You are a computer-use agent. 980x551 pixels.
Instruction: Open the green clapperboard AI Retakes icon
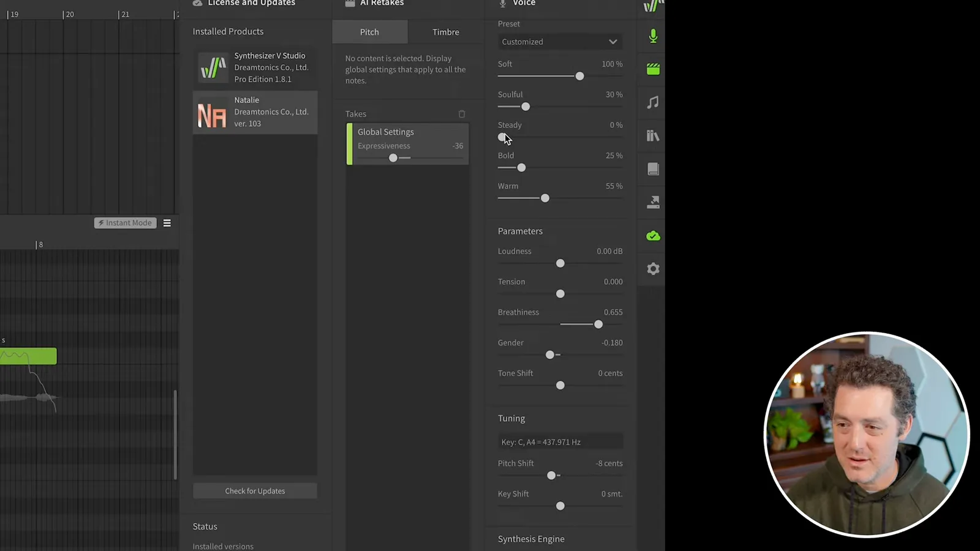point(653,69)
